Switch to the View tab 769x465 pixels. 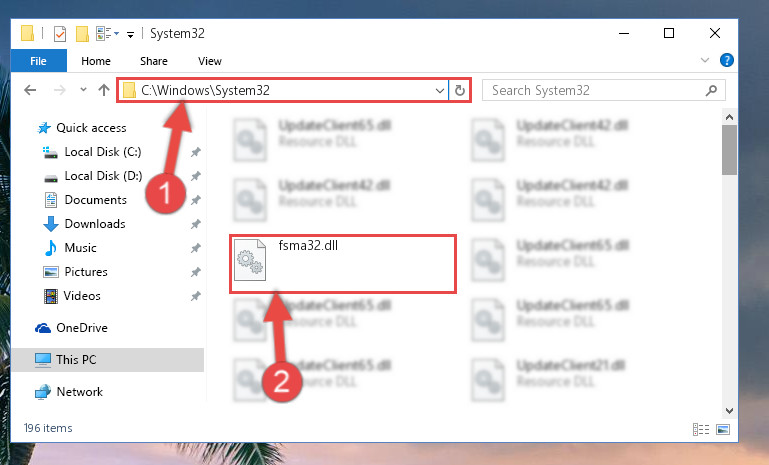(210, 61)
